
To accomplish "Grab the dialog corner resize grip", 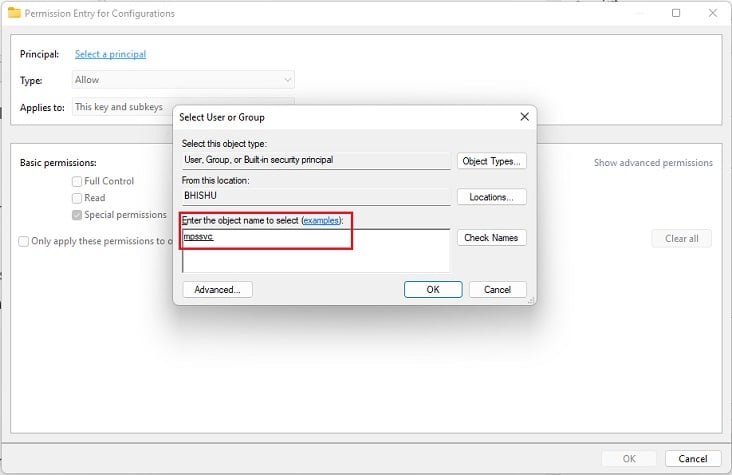I will 531,301.
